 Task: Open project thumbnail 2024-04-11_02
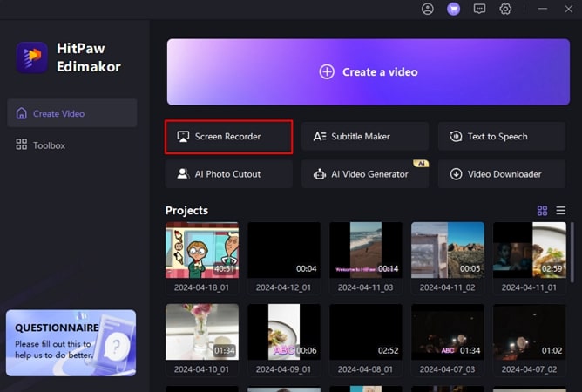pos(448,250)
